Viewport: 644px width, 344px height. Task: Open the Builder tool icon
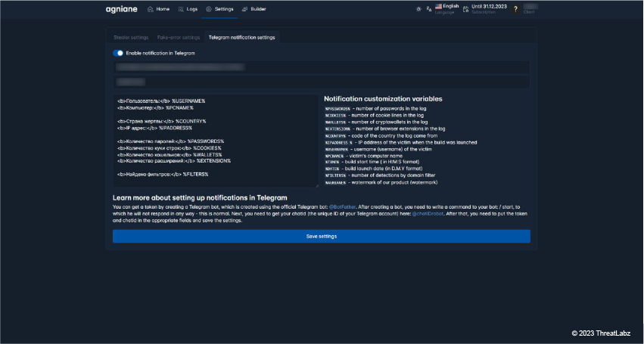244,9
